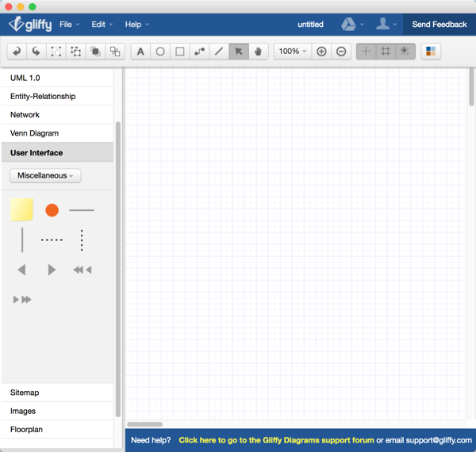This screenshot has height=452, width=476.
Task: Click the Send to back icon
Action: click(x=115, y=52)
